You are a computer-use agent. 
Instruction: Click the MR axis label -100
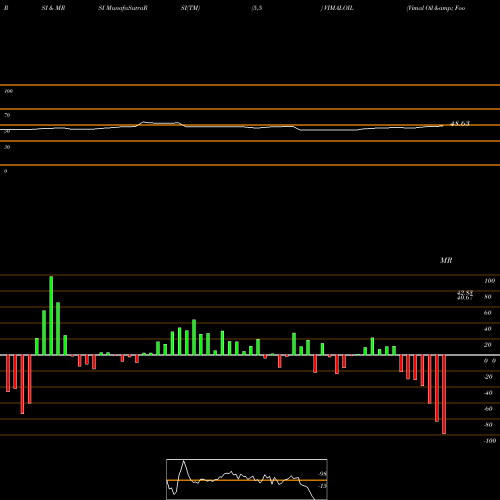coord(490,441)
